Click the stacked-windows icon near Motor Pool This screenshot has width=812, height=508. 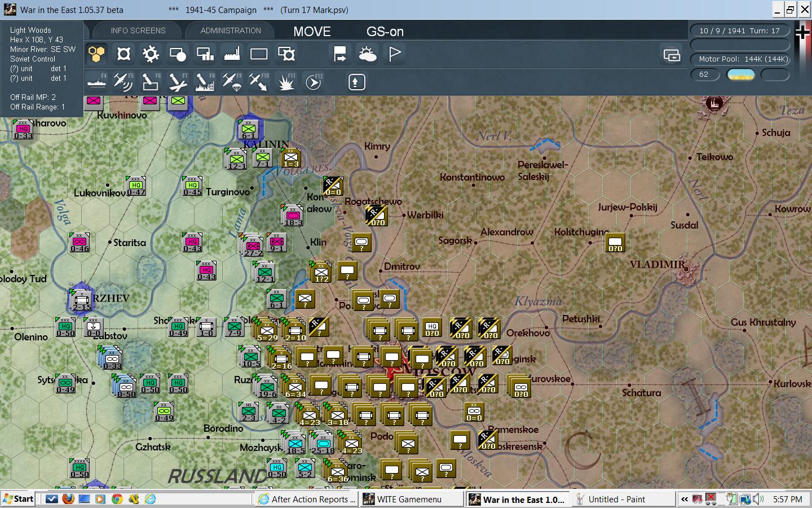coord(672,55)
